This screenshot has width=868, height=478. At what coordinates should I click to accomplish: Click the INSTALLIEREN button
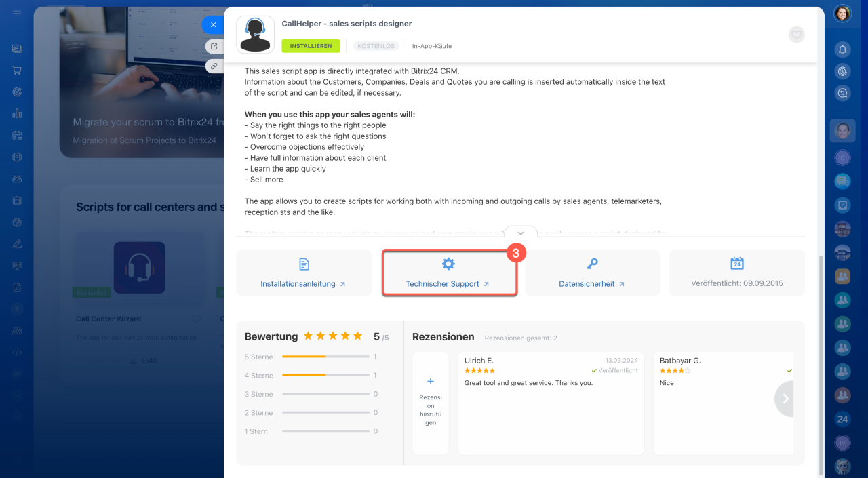pos(311,46)
